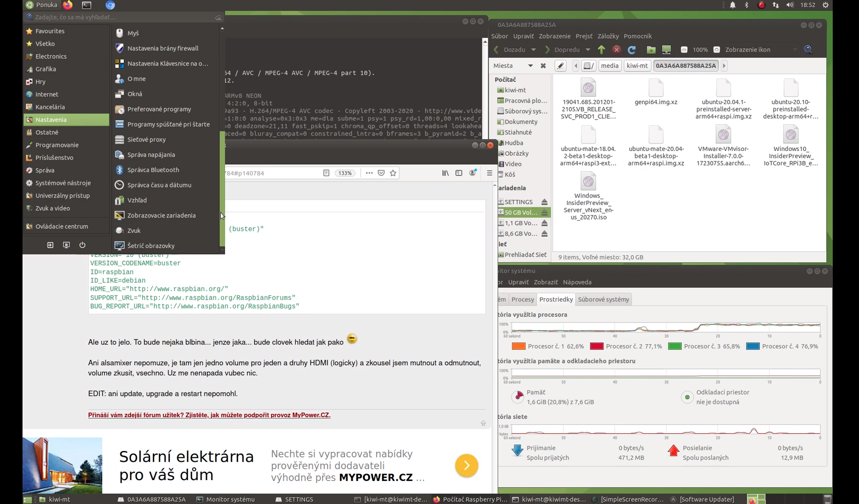Go up one folder with green arrow

[x=602, y=50]
